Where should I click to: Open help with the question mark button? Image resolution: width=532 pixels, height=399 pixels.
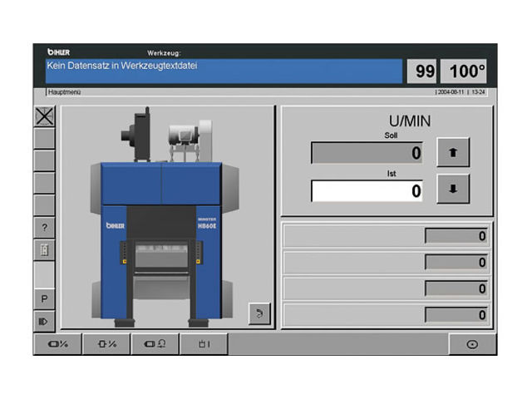point(44,227)
